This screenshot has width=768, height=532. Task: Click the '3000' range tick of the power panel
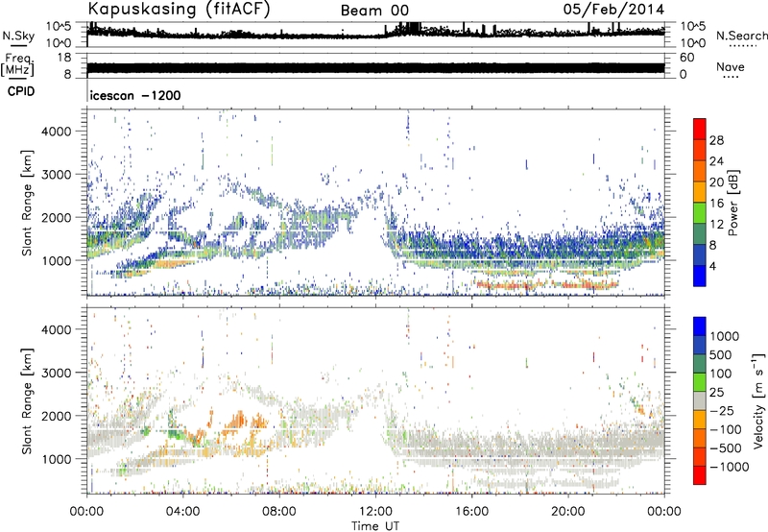(x=57, y=175)
